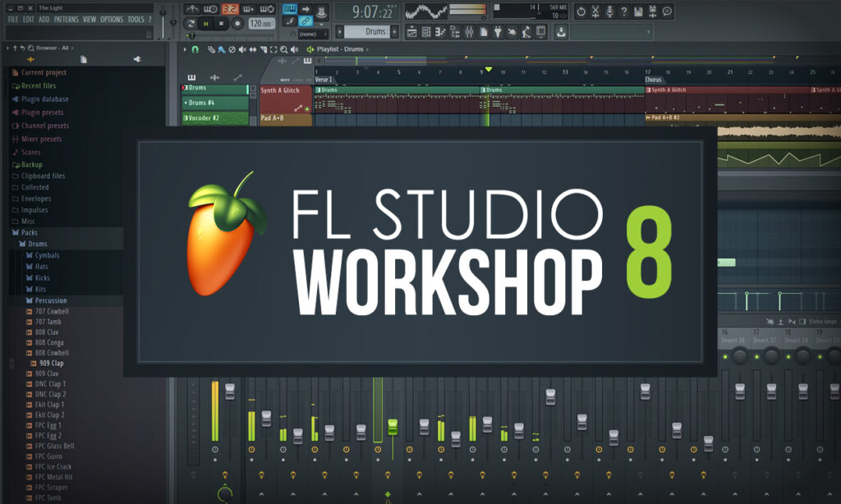841x504 pixels.
Task: Open the browser options menu arrow
Action: click(8, 48)
